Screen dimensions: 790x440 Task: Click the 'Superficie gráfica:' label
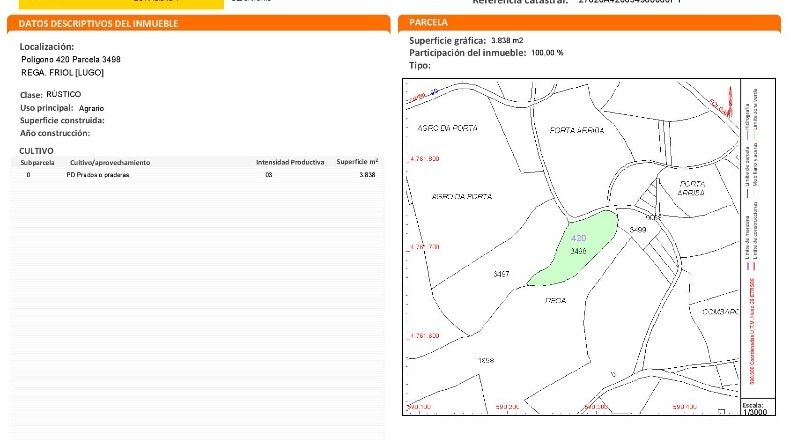pyautogui.click(x=447, y=41)
